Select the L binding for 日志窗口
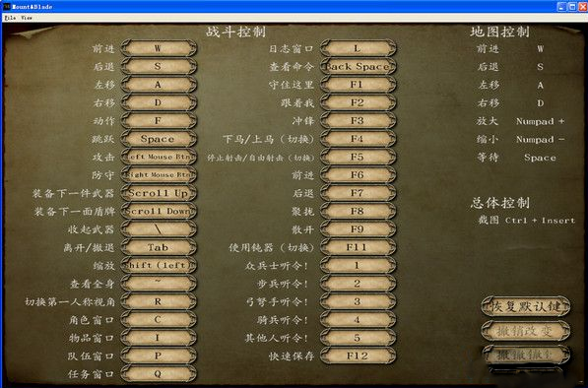The width and height of the screenshot is (588, 388). tap(358, 48)
